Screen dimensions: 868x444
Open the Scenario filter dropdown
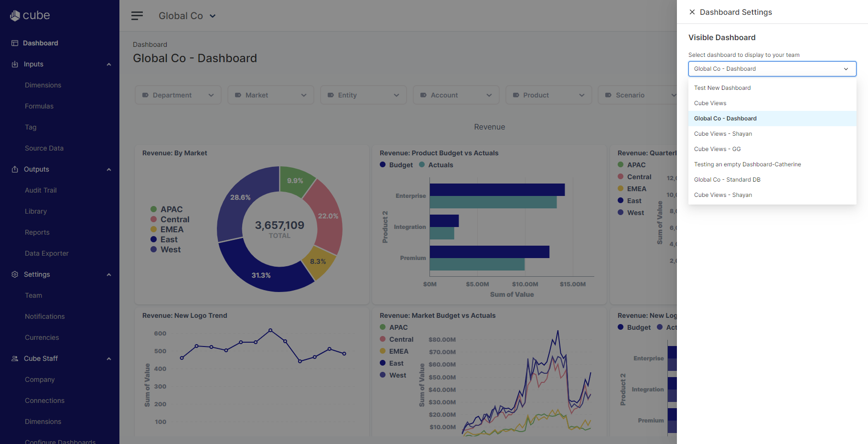point(638,95)
